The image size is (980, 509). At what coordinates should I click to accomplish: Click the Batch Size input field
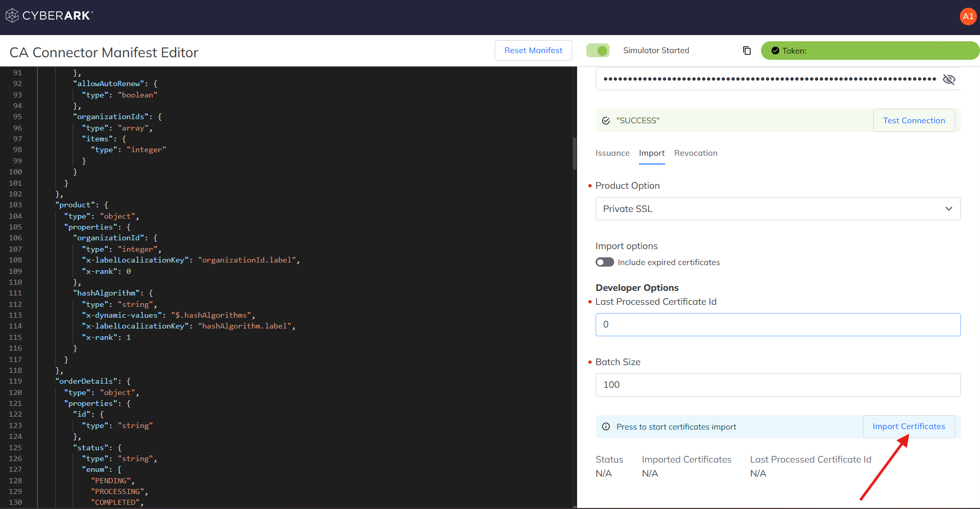[778, 385]
